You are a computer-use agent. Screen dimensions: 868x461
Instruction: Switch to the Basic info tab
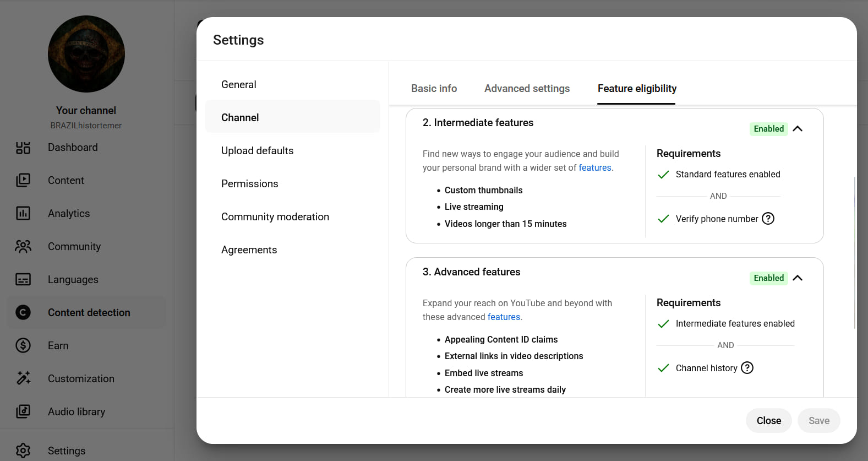tap(434, 89)
